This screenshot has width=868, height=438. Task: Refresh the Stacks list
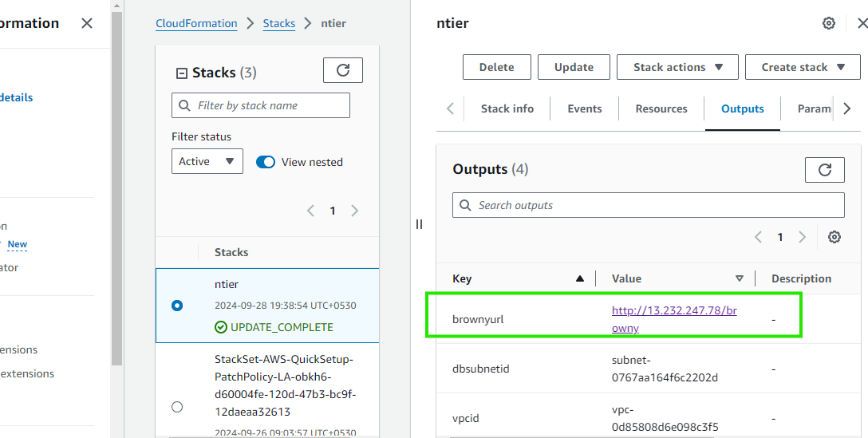(x=343, y=70)
